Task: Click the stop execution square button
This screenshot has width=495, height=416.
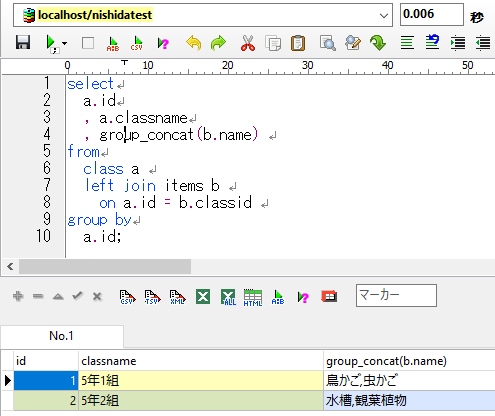Action: coord(88,43)
